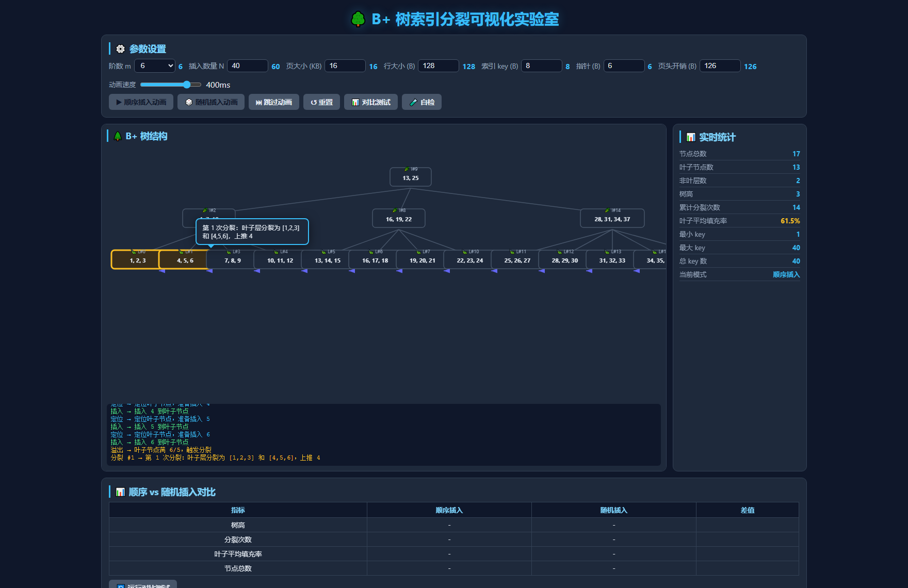Screen dimensions: 908x588
Task: Focus the 页大小 (KB) input field
Action: coord(345,66)
